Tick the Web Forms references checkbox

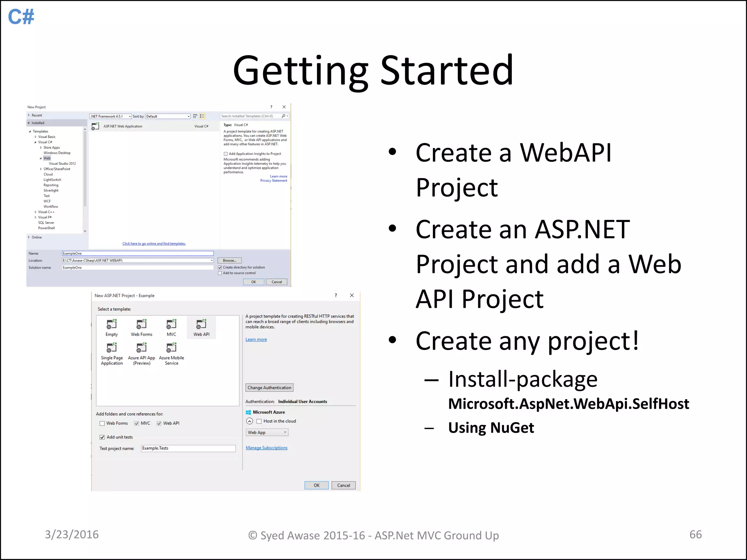(102, 423)
